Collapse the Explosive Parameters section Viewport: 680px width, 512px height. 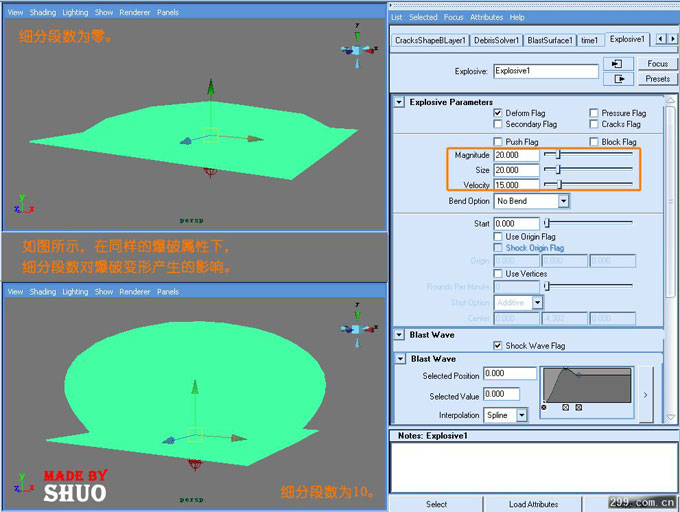point(399,102)
